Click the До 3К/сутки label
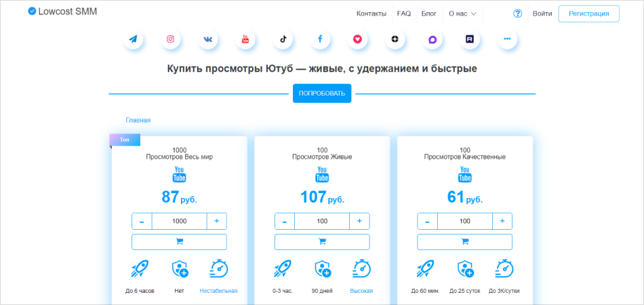 [x=504, y=291]
